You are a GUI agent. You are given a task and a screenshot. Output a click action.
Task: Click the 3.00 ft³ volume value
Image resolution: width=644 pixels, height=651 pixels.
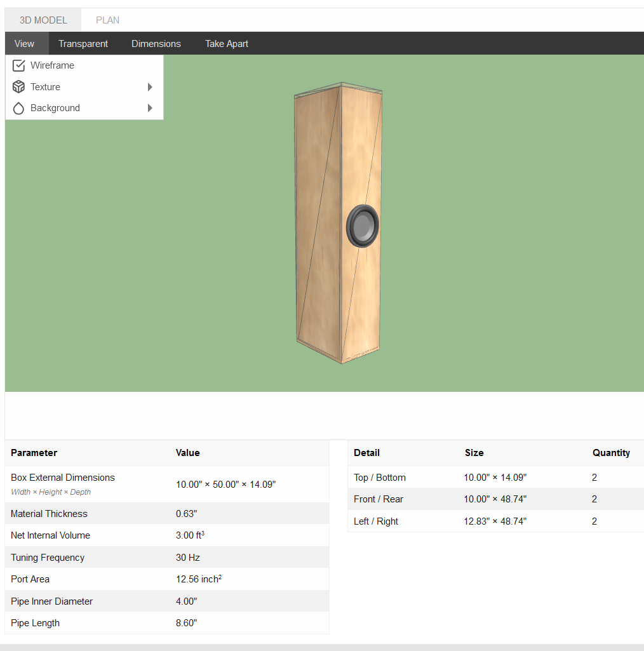(190, 535)
